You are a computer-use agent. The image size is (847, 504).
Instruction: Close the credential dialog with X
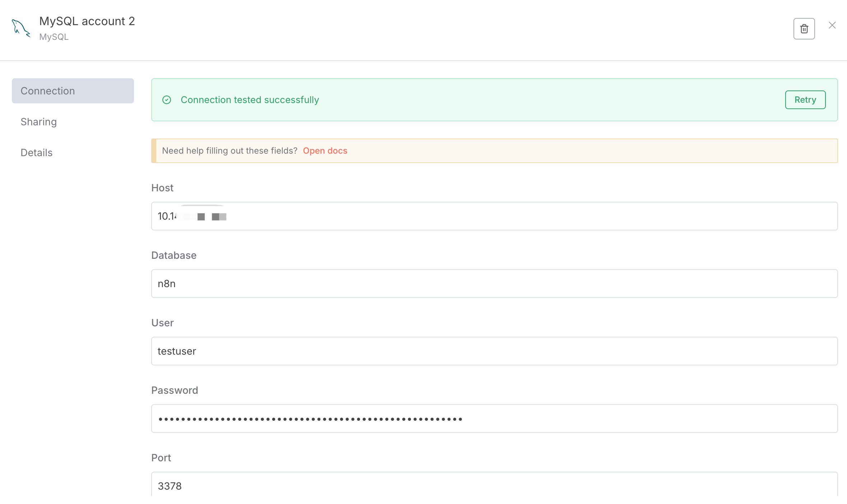tap(832, 25)
